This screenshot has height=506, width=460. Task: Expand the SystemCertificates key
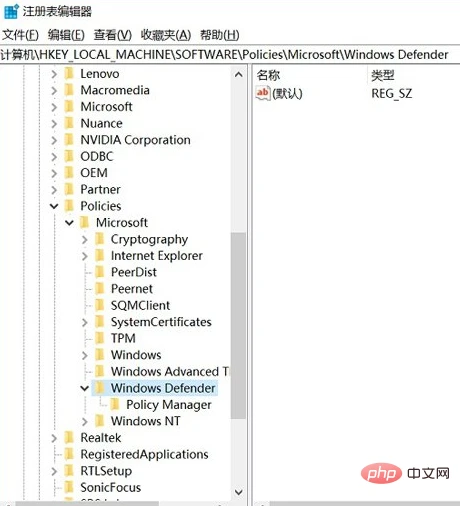(x=85, y=322)
